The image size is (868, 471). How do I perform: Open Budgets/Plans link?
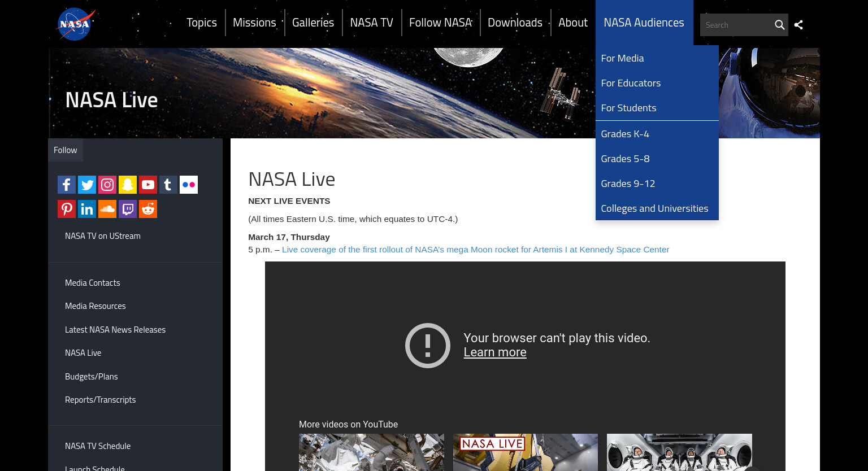92,377
